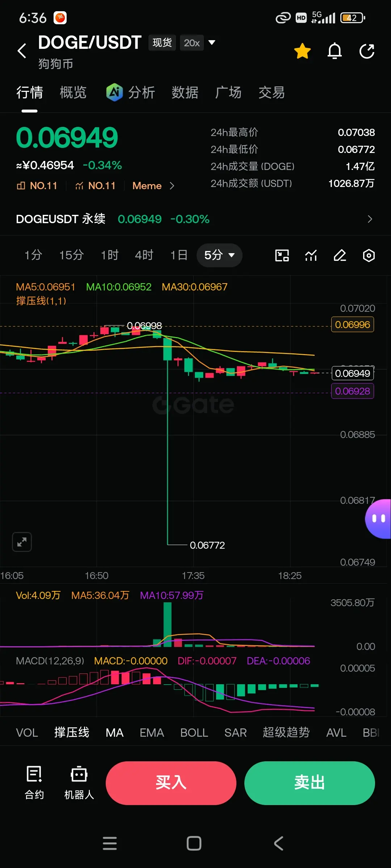The image size is (391, 868).
Task: Open the DOGEUSDT 永续 perpetual row
Action: click(x=195, y=219)
